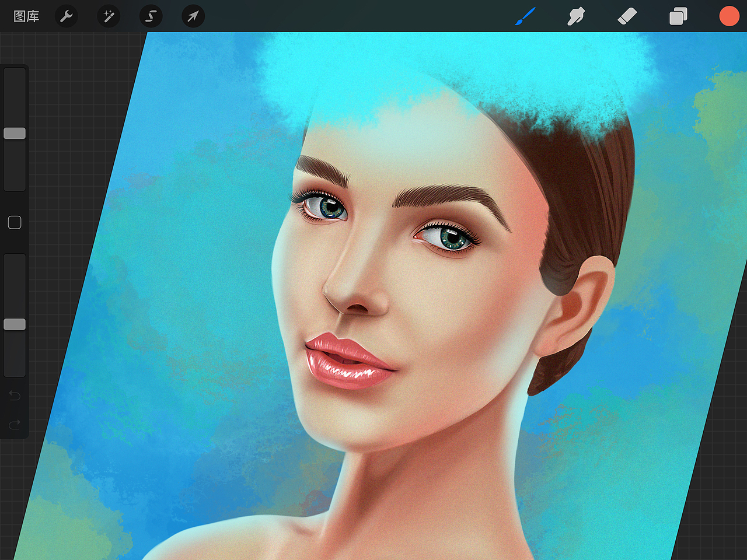The width and height of the screenshot is (747, 560).
Task: Open the Adjustments magic wand menu
Action: click(x=109, y=16)
